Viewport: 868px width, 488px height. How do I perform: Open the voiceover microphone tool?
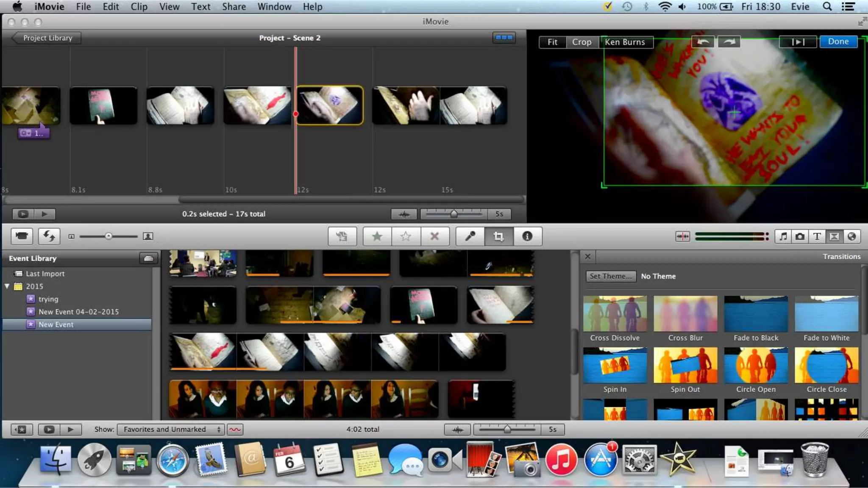[470, 236]
